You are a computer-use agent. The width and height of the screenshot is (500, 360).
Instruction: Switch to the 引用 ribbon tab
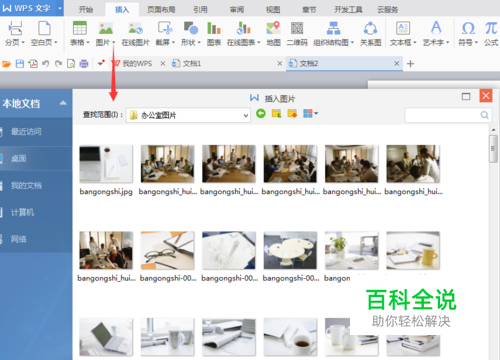click(x=200, y=9)
